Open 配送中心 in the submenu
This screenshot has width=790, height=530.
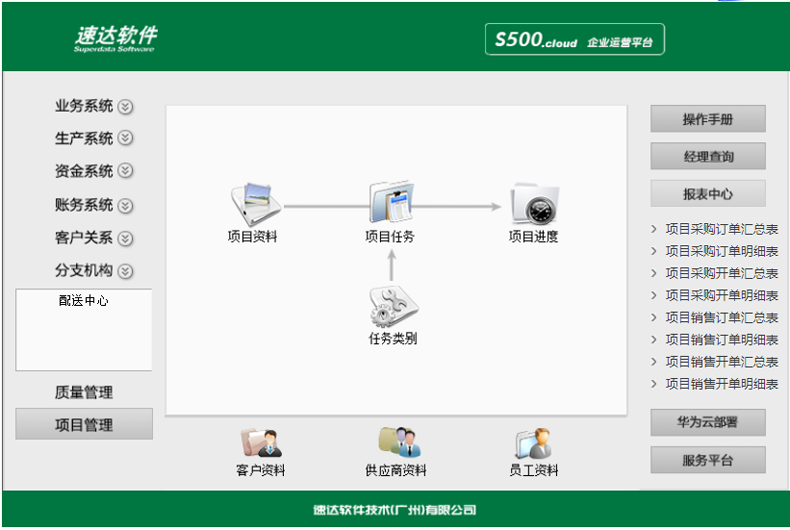click(84, 301)
